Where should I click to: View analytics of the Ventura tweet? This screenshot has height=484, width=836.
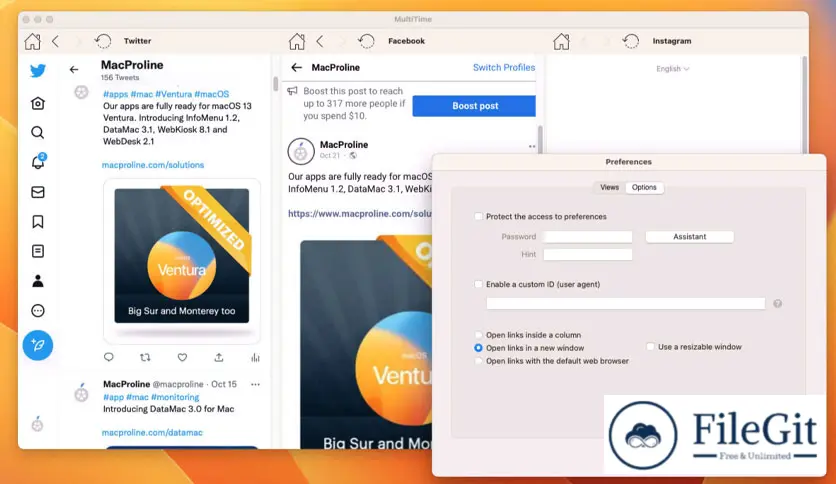(x=255, y=357)
